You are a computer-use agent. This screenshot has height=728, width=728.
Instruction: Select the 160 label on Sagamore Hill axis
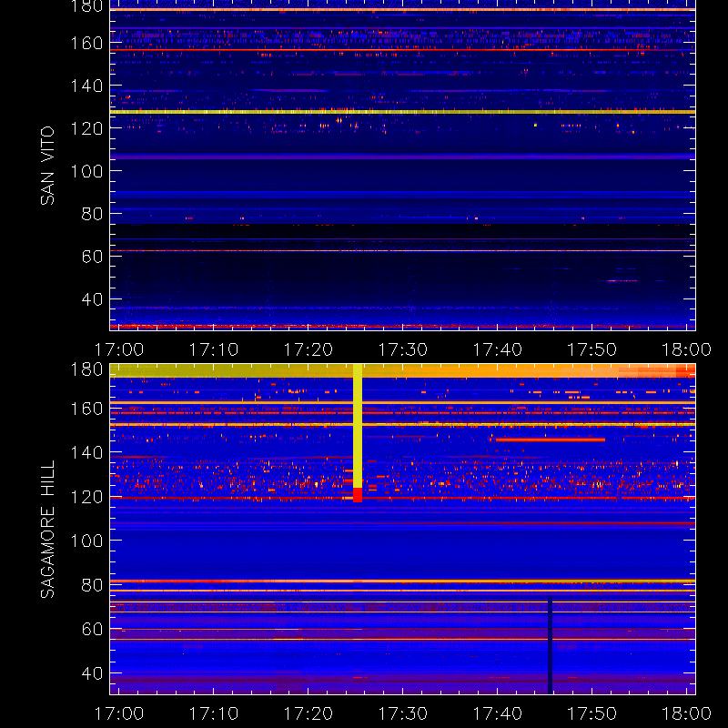click(86, 409)
